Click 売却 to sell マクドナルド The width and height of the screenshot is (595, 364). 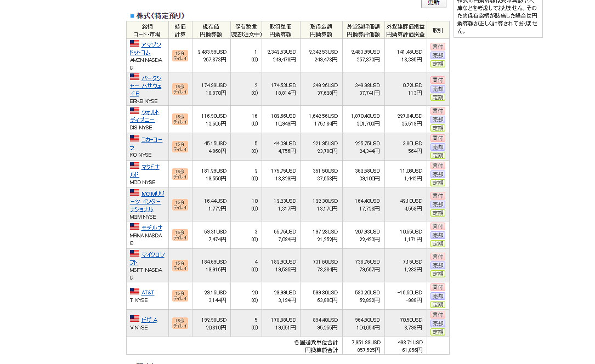(438, 174)
